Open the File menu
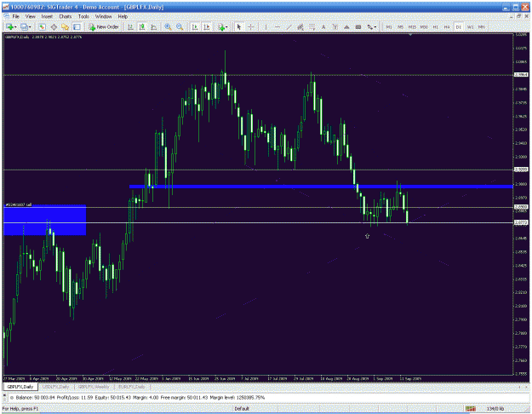532x414 pixels. point(16,16)
